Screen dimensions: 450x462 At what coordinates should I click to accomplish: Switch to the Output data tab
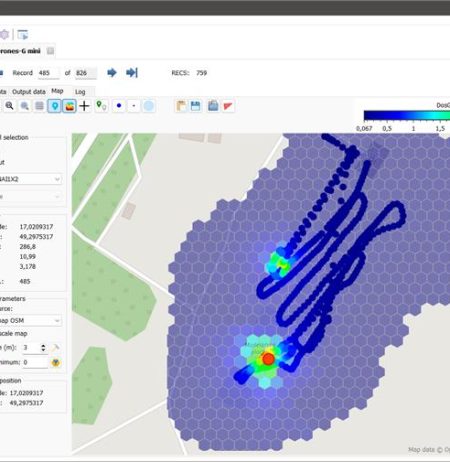click(29, 92)
